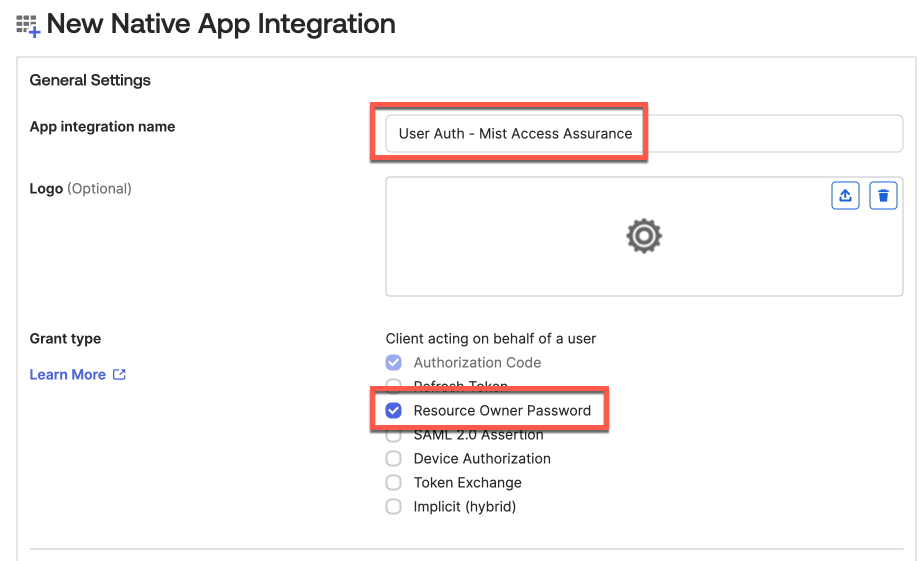The image size is (924, 561).
Task: Enable the Implicit (hybrid) checkbox
Action: coord(393,506)
